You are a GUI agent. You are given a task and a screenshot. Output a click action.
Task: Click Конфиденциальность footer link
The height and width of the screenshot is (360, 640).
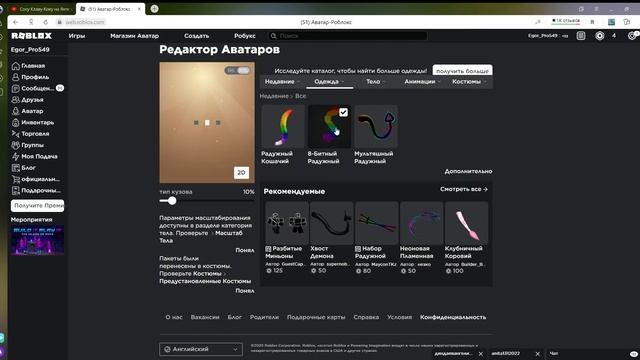(453, 317)
